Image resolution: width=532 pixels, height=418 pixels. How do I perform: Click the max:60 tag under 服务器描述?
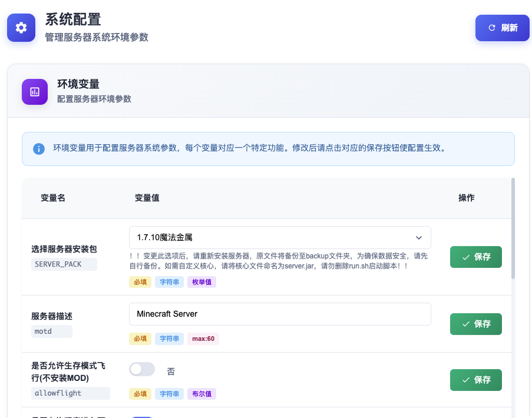tap(203, 339)
